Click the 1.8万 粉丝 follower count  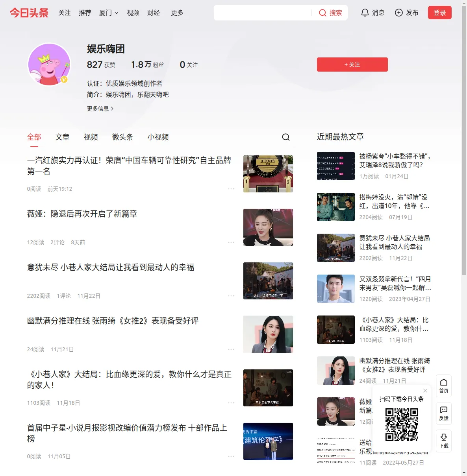click(147, 65)
